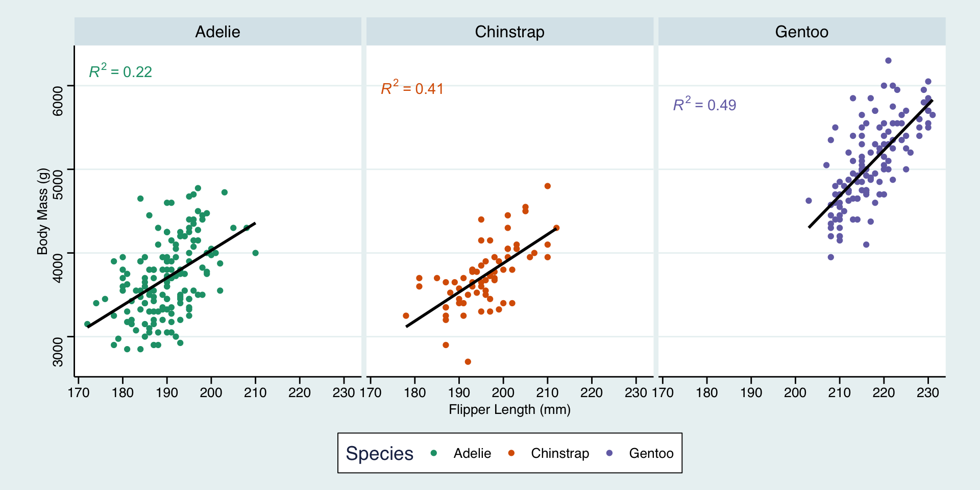Image resolution: width=980 pixels, height=490 pixels.
Task: Select the Adelie label in the legend
Action: [x=472, y=453]
